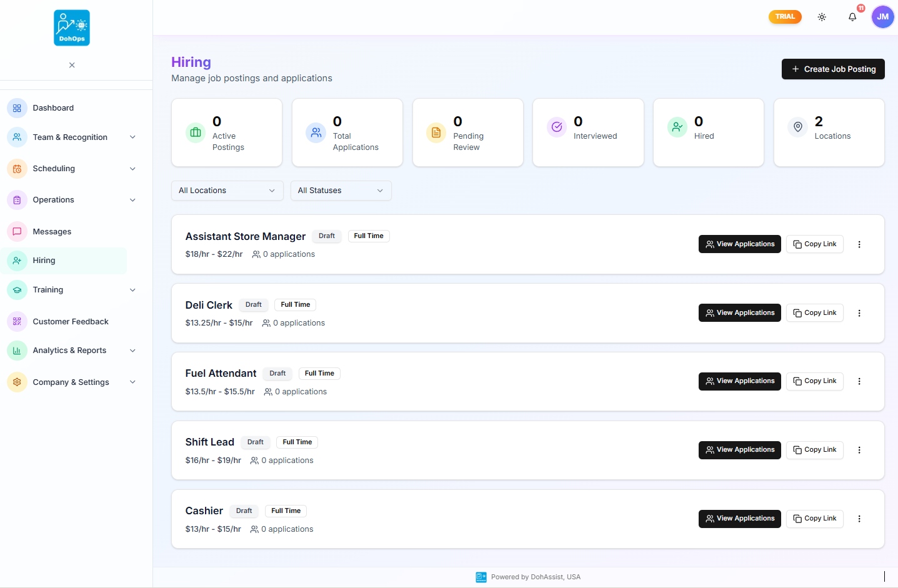Open the DohOps logo at the top
Viewport: 898px width, 588px height.
71,27
